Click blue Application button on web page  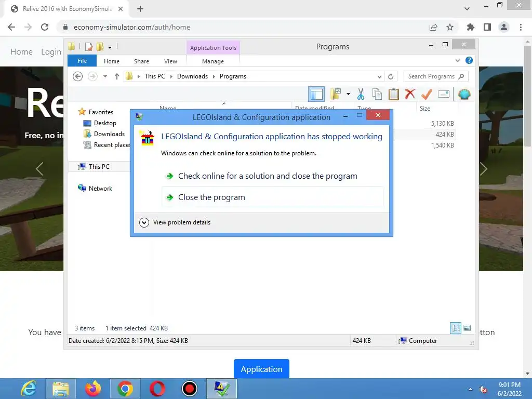point(261,369)
